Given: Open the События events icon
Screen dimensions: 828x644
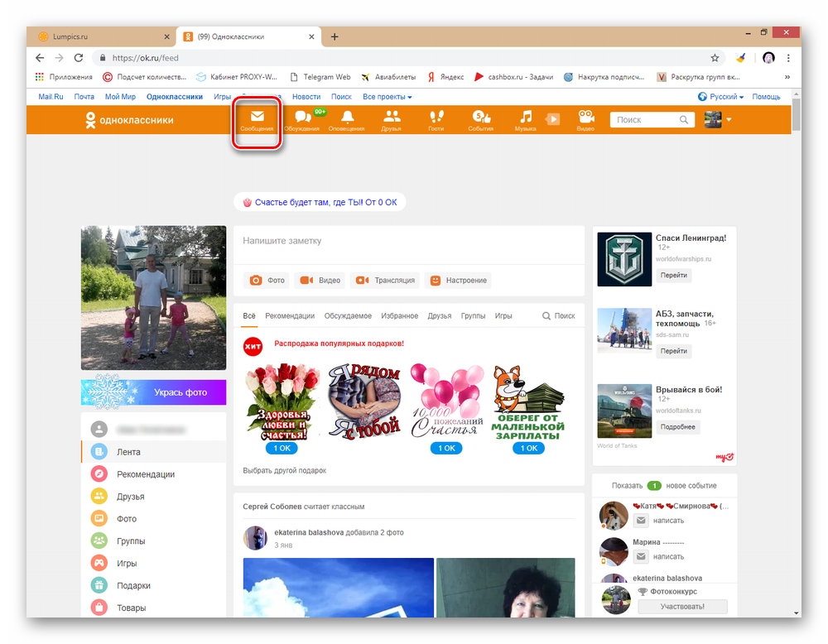Looking at the screenshot, I should pyautogui.click(x=480, y=120).
